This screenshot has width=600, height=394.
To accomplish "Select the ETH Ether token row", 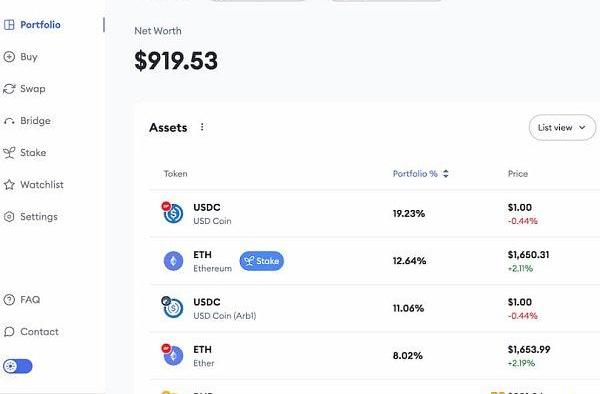I will pyautogui.click(x=375, y=356).
